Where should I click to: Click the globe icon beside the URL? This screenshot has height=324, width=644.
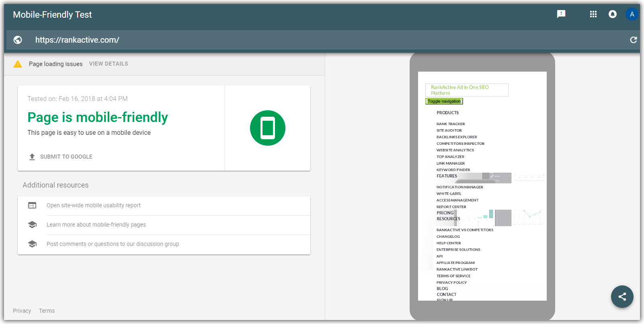[x=18, y=40]
